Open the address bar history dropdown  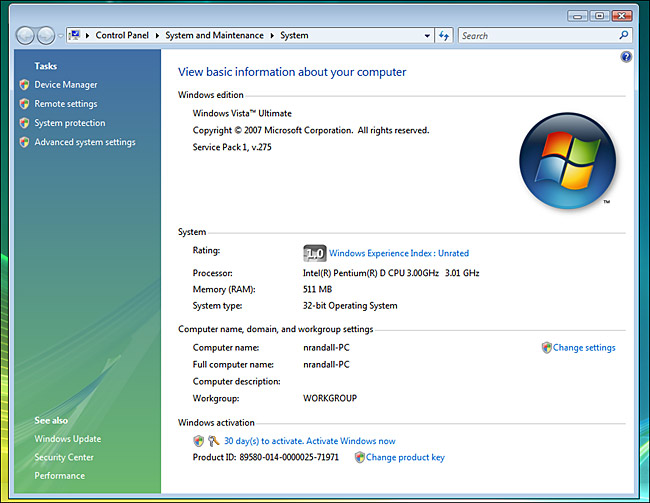(x=426, y=36)
